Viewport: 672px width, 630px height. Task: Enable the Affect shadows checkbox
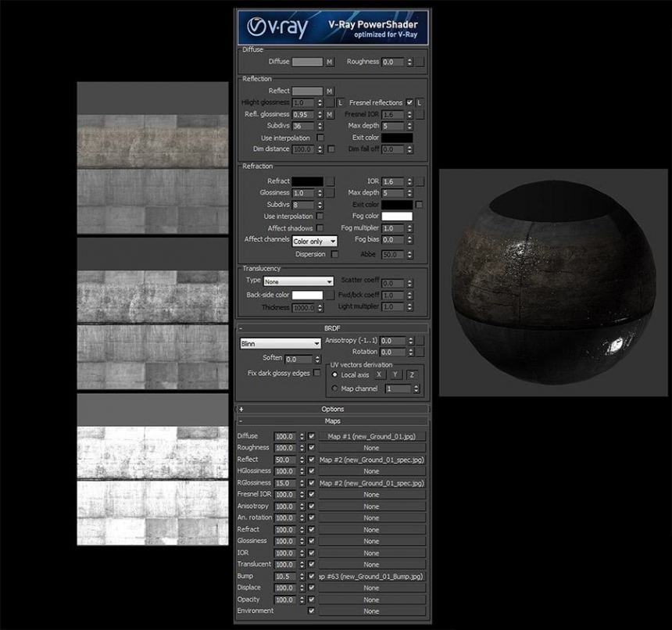[x=320, y=228]
